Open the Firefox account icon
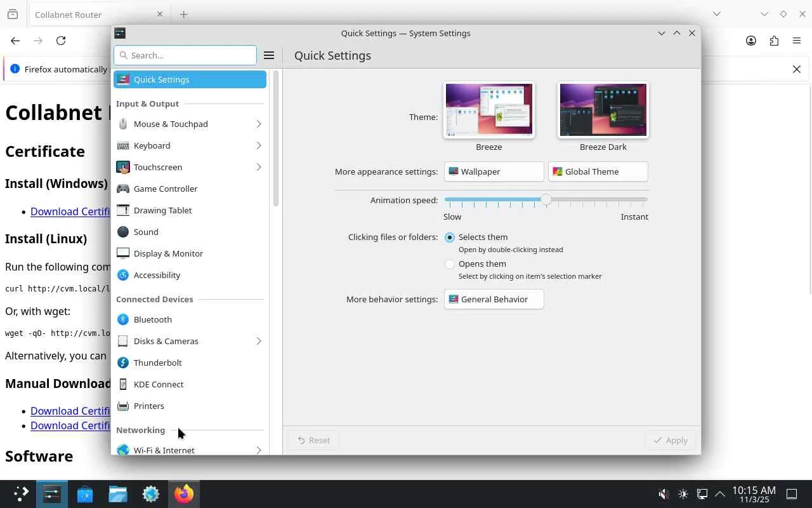The height and width of the screenshot is (508, 812). [x=751, y=41]
